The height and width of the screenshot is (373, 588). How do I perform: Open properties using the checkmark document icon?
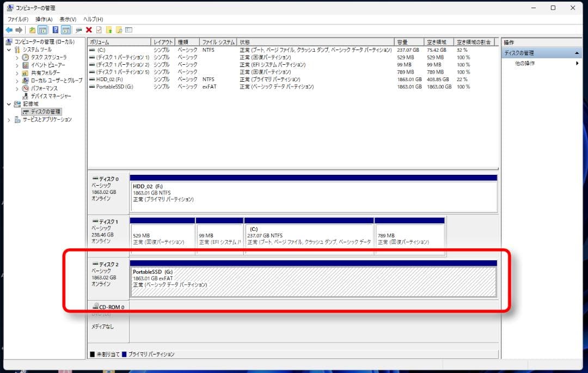98,30
